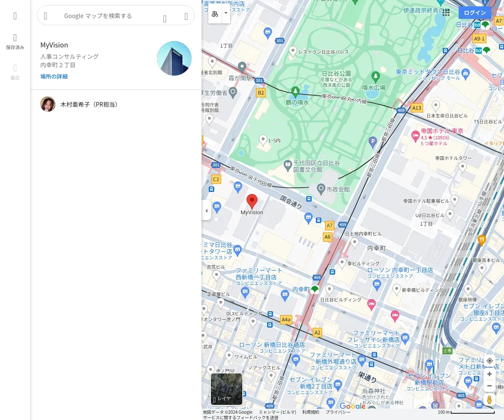Screen dimensions: 504x420
Task: Click the 帝国ホテルタワー pin
Action: click(x=462, y=168)
